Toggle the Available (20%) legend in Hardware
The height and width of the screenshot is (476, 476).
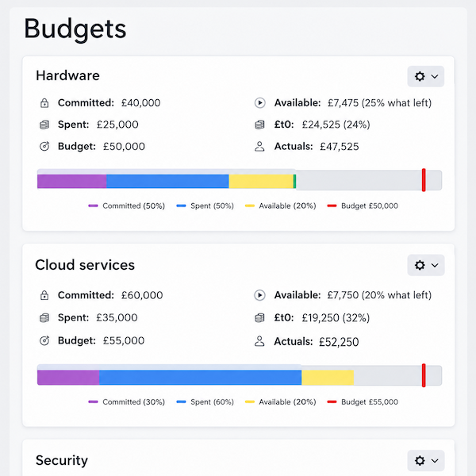(281, 205)
